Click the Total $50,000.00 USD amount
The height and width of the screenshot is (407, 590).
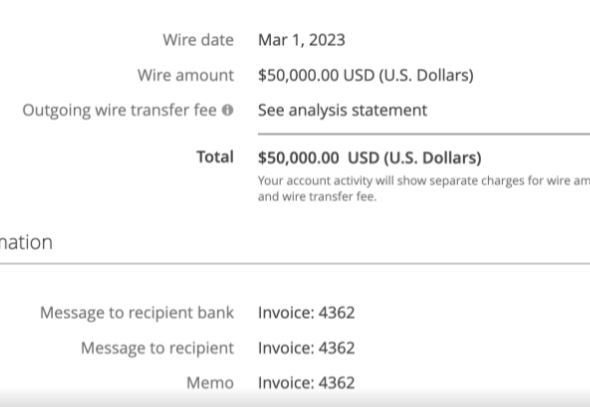(370, 158)
